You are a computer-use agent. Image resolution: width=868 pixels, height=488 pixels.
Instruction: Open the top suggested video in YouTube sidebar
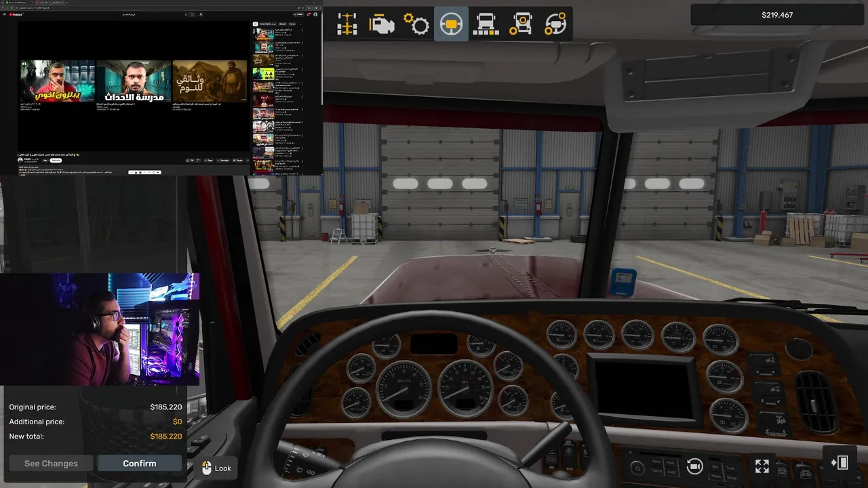pos(264,35)
